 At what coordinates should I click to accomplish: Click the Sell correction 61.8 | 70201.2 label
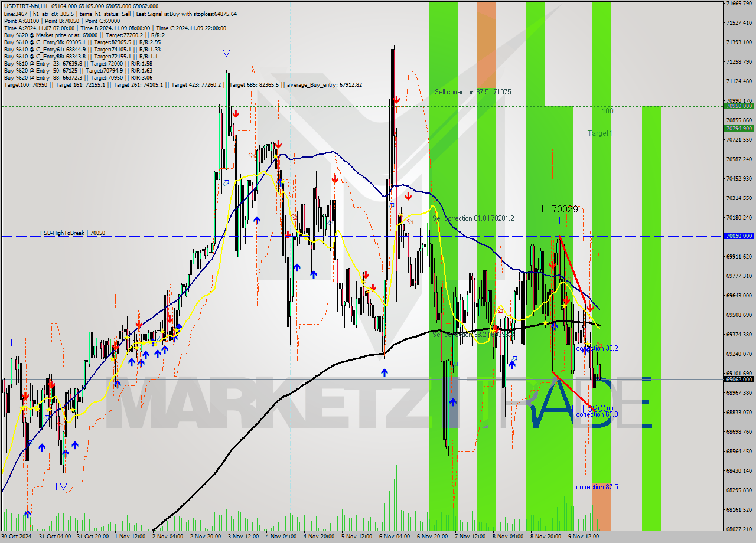tap(473, 218)
